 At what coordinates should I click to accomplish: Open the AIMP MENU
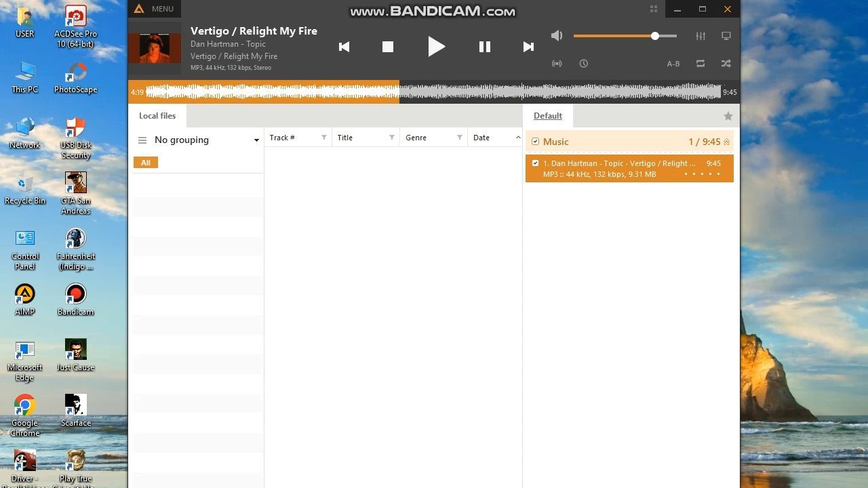click(x=155, y=9)
